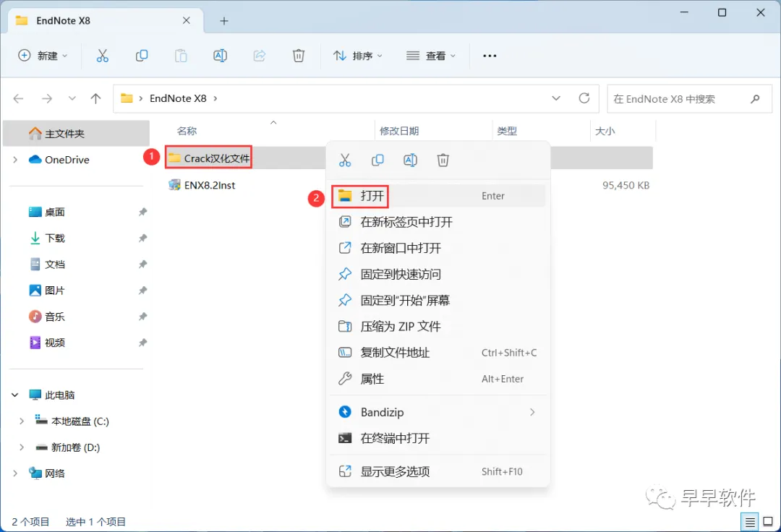Open the 排序 sort dropdown
Screen dimensions: 781x532
point(358,56)
